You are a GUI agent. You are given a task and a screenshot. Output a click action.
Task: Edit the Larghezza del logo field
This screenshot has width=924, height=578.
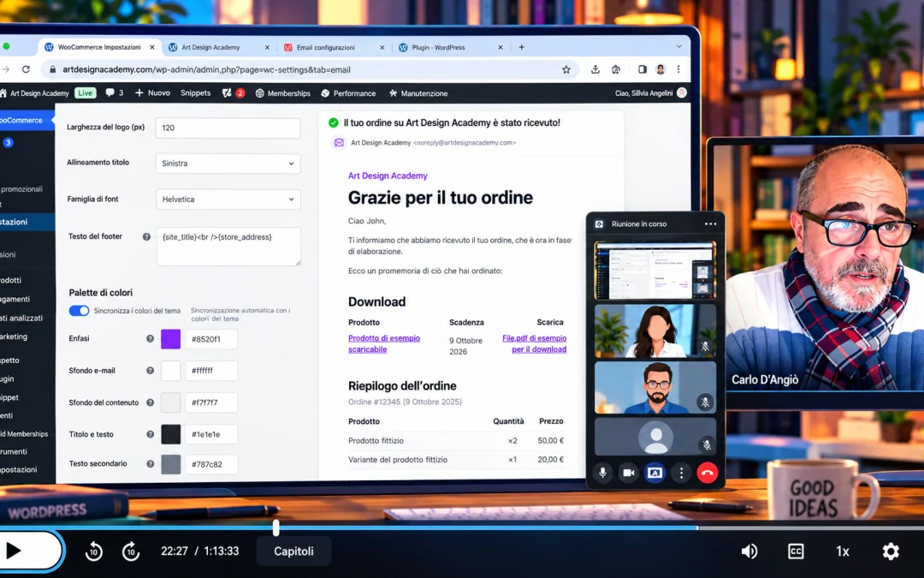[x=228, y=128]
